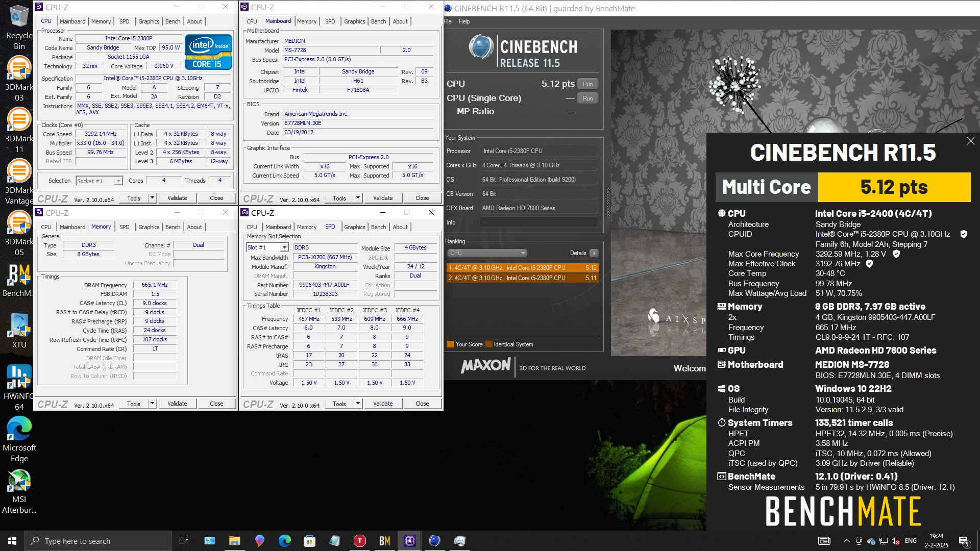Click the taskbar clock showing 19:24
The width and height of the screenshot is (980, 551).
(x=936, y=541)
